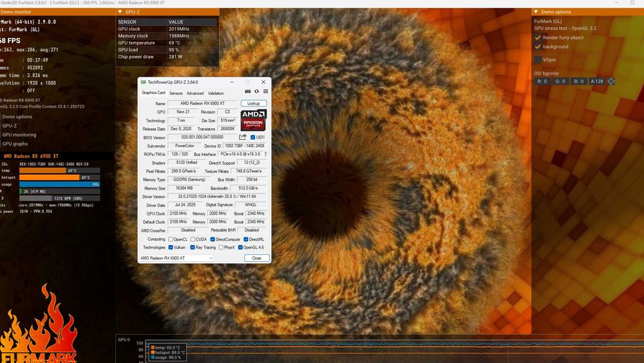This screenshot has height=363, width=644.
Task: Click the usage 99% blue bar
Action: (59, 184)
